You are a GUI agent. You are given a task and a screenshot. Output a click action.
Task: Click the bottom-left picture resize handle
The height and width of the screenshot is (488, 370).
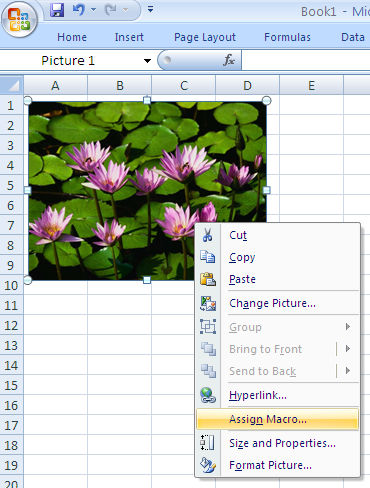pos(28,280)
